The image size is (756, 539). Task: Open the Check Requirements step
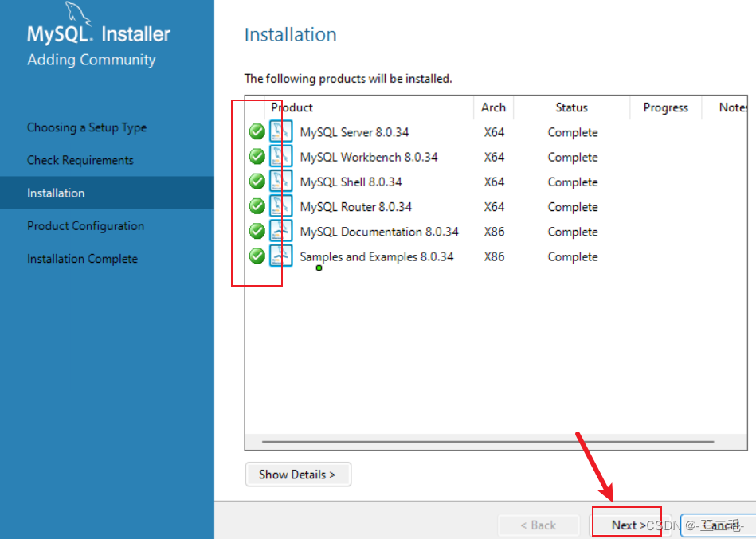pos(80,160)
